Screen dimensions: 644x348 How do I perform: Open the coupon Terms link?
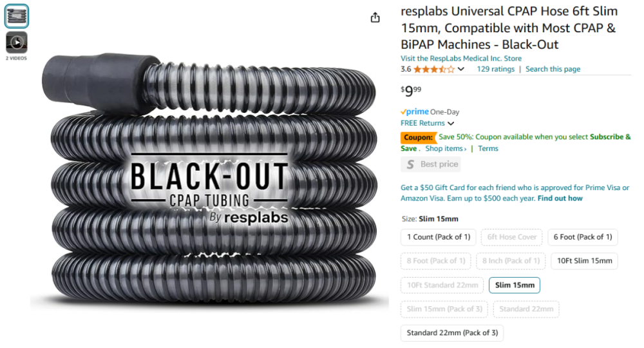click(488, 148)
